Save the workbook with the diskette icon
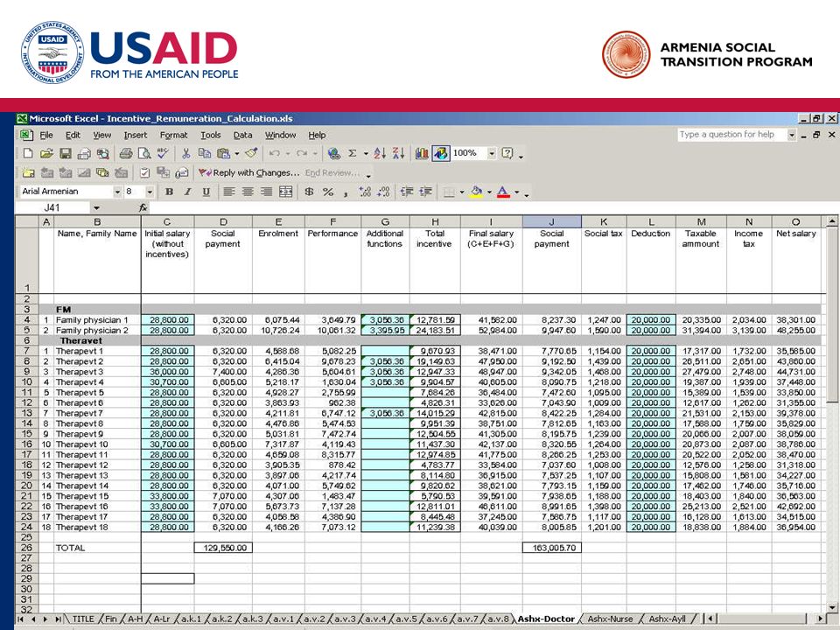This screenshot has width=840, height=630. click(66, 154)
